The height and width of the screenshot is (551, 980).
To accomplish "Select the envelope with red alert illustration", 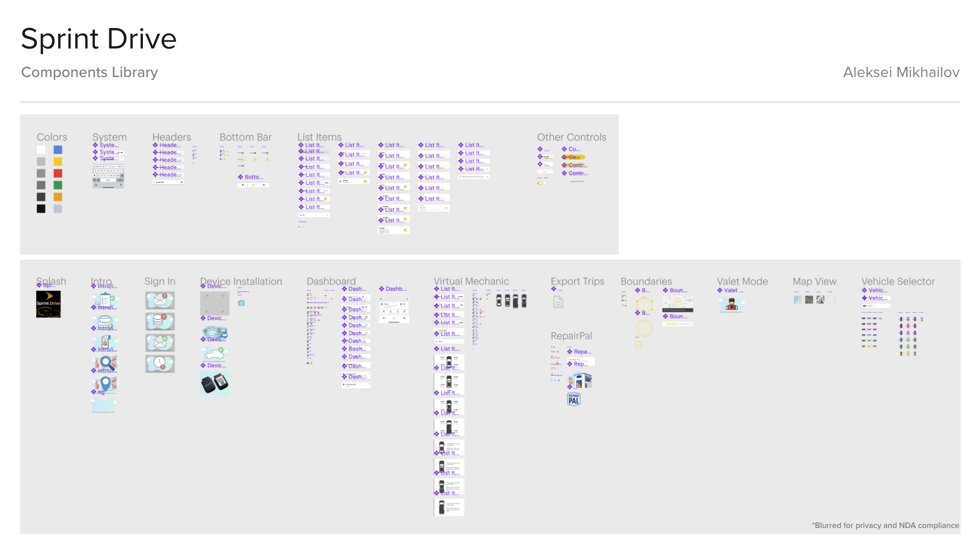I will coord(160,300).
